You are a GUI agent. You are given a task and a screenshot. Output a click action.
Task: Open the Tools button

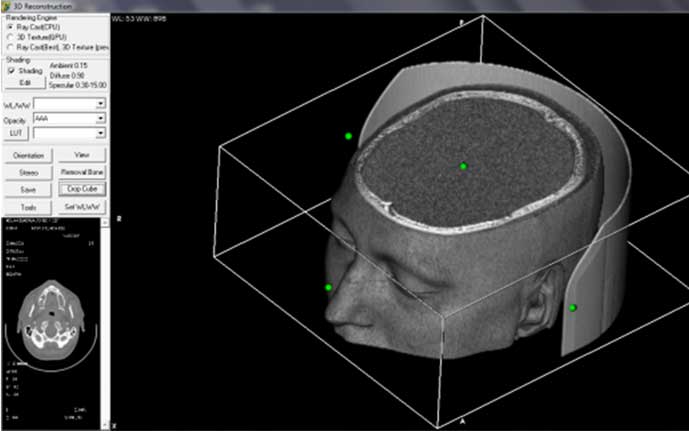(28, 206)
